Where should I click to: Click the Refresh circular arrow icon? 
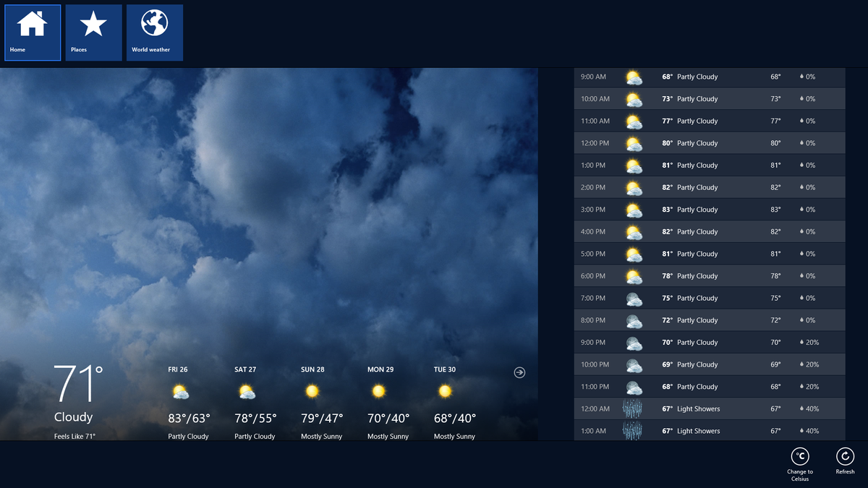point(845,457)
